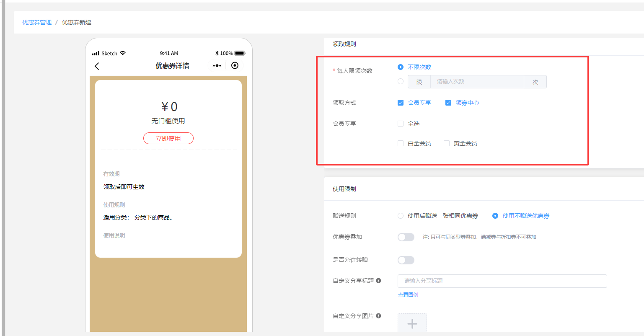
Task: Open the three-dots menu in phone preview
Action: [217, 66]
